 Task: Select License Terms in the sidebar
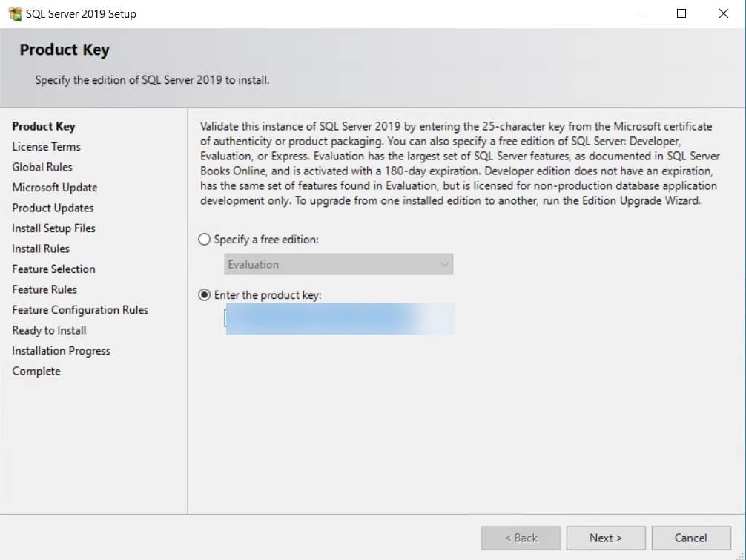coord(46,146)
